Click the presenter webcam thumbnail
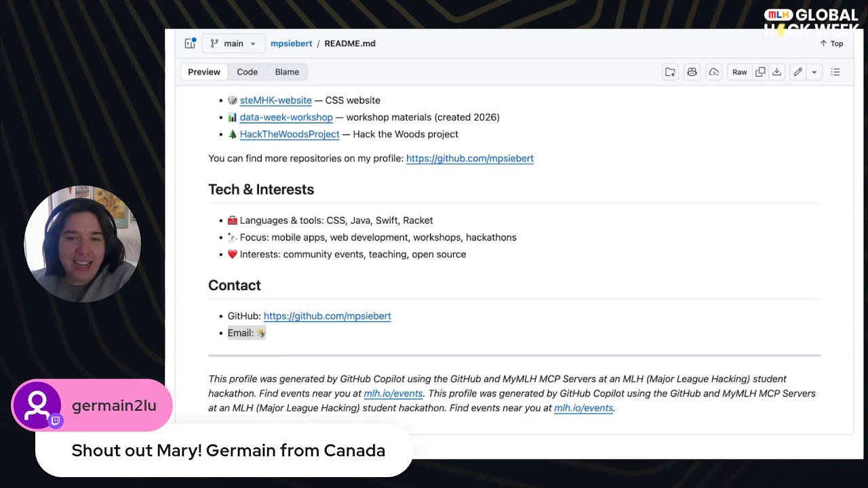 pos(82,244)
